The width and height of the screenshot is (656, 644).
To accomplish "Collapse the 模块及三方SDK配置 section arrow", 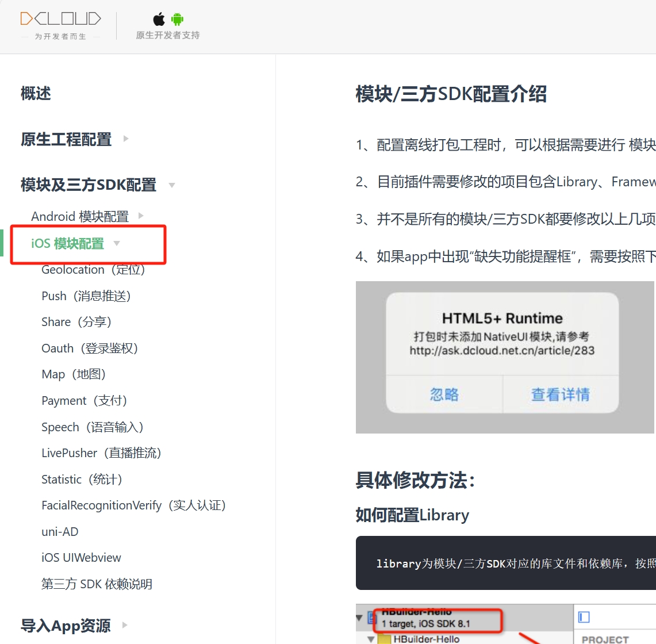I will (171, 185).
